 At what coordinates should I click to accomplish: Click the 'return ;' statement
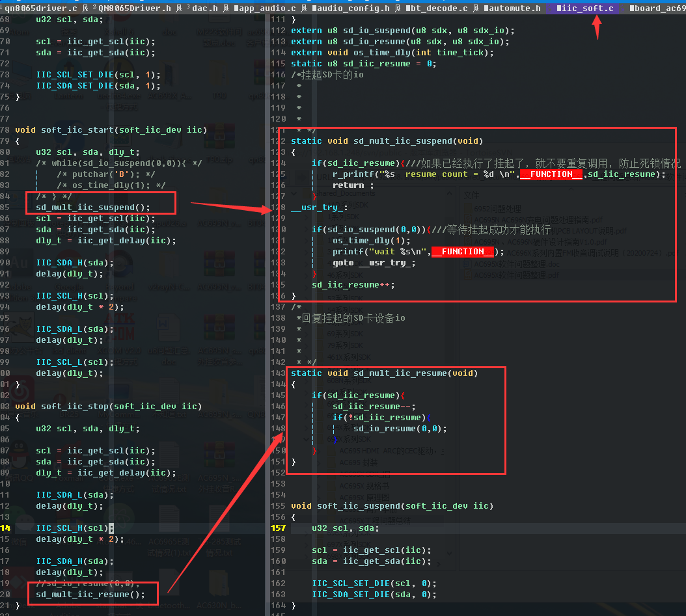[x=353, y=185]
